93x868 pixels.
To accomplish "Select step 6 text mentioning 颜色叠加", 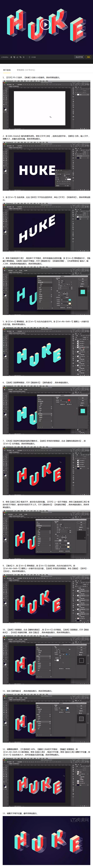I will pos(36,383).
